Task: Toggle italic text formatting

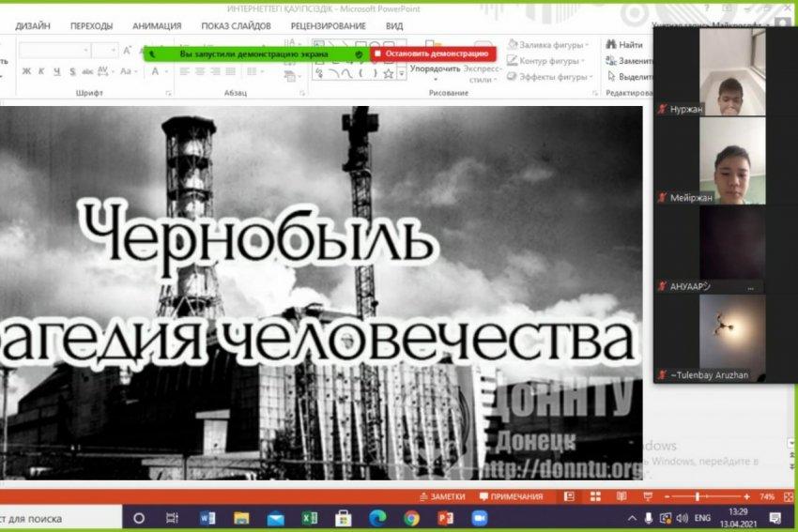Action: (42, 71)
